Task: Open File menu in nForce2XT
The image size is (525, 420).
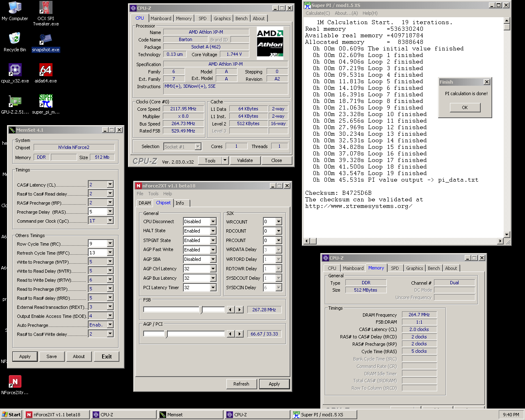Action: click(x=140, y=194)
